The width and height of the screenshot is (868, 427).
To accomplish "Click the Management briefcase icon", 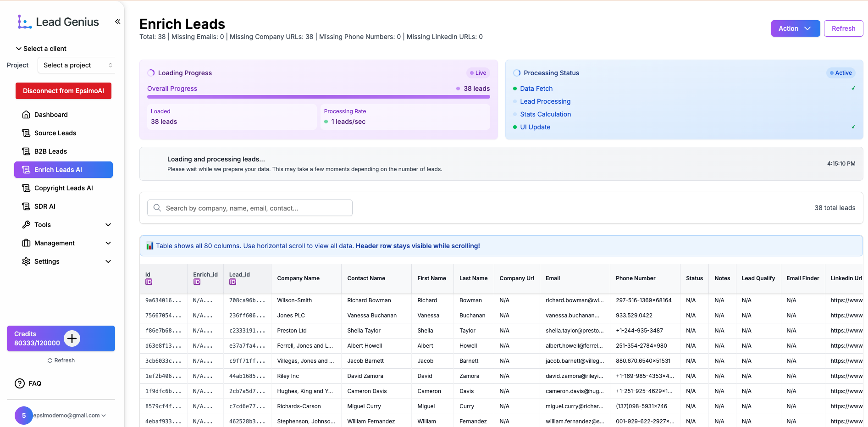I will [26, 243].
